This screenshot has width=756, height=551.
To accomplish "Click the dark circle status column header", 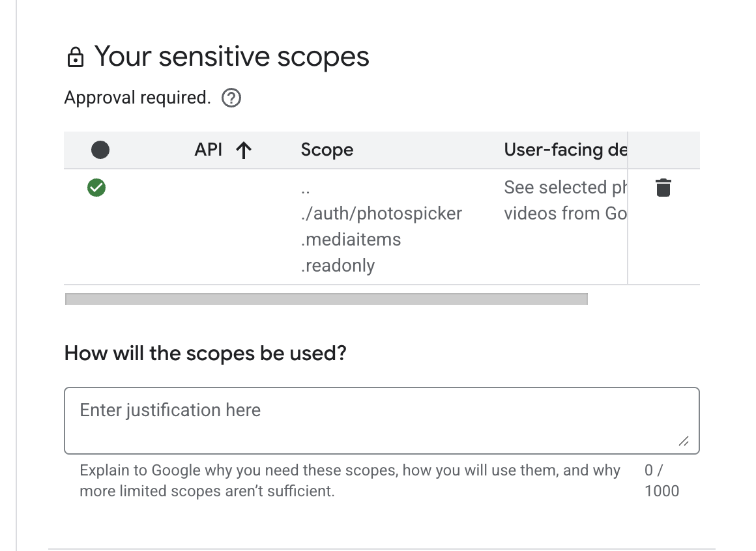I will click(100, 150).
